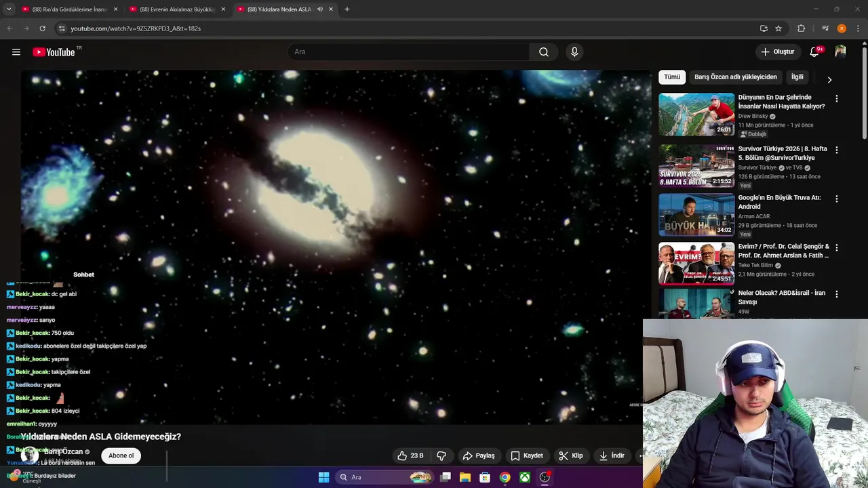Save video with Kaydet button
868x488 pixels.
tap(527, 455)
